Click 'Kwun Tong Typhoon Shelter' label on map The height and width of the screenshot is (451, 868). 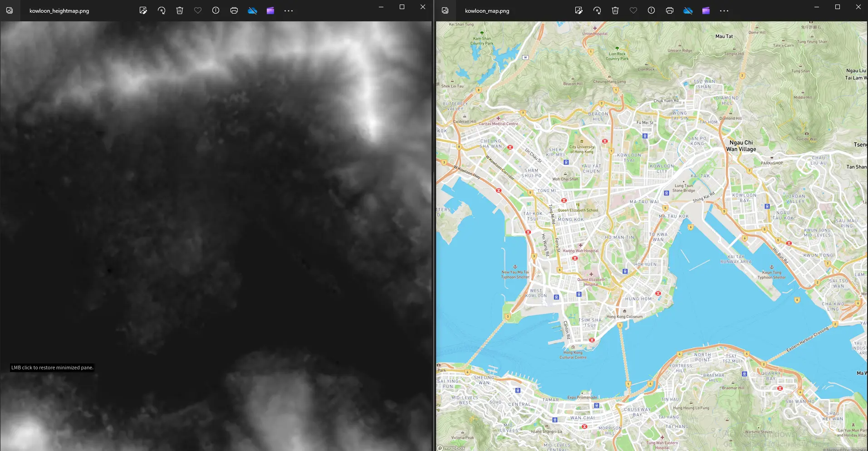(x=772, y=275)
